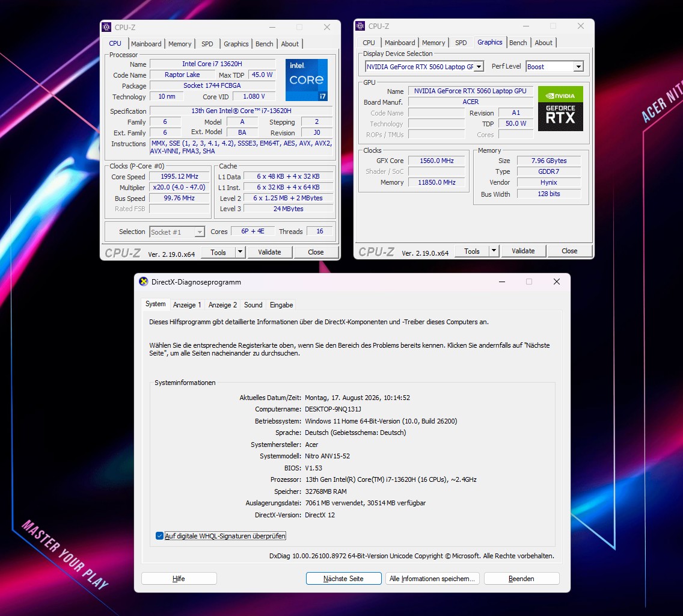Click the Max TDP value 45.0 W
683x616 pixels.
pyautogui.click(x=262, y=75)
